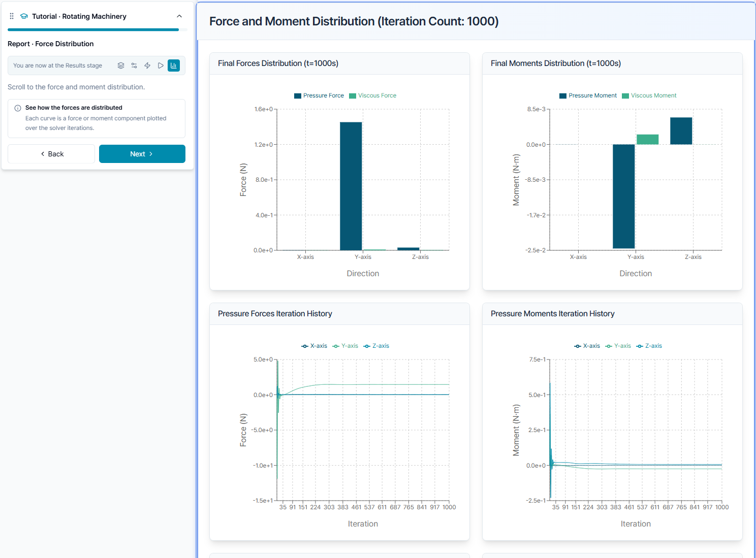Click the tall Y-axis pressure force bar
The width and height of the screenshot is (756, 558).
point(351,186)
